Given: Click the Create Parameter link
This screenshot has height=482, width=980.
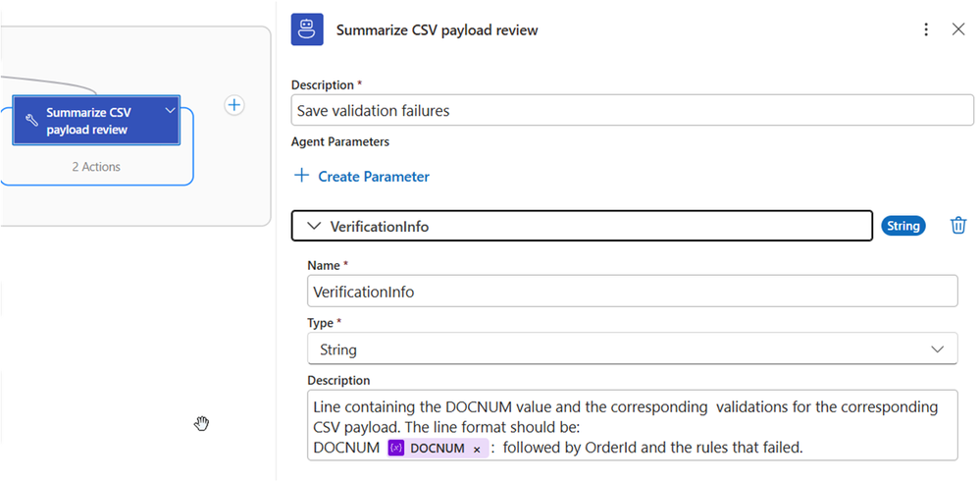Looking at the screenshot, I should (x=373, y=177).
